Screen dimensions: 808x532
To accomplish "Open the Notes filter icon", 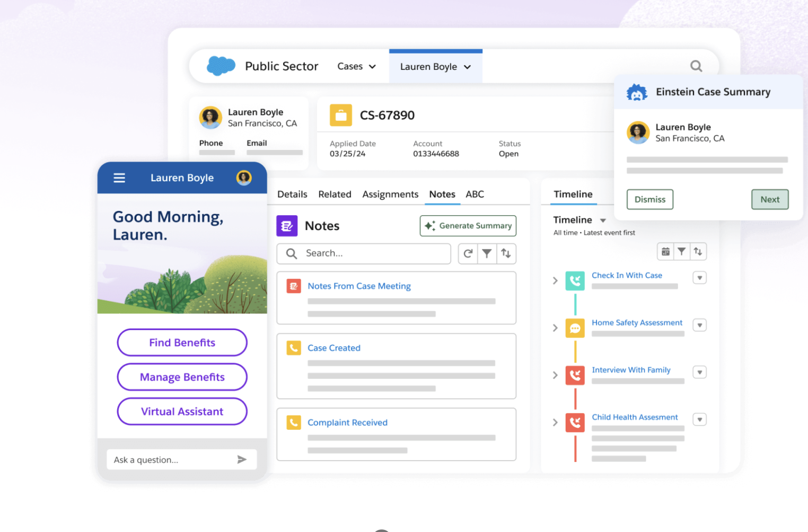I will pyautogui.click(x=487, y=254).
